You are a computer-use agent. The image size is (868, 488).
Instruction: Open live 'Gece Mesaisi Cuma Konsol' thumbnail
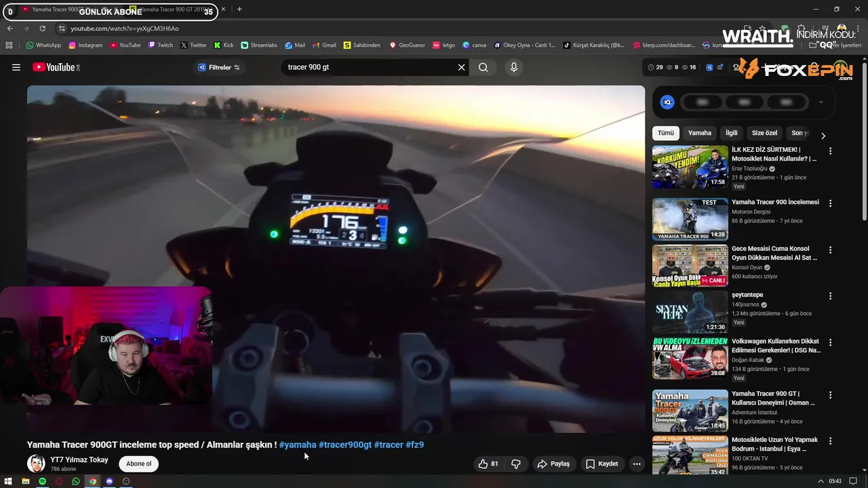tap(690, 265)
